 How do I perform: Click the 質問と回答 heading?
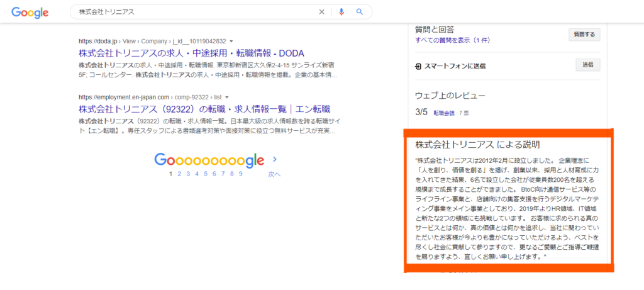tap(435, 29)
